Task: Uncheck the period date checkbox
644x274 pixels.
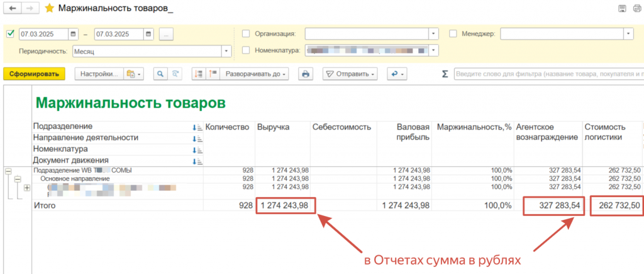Action: [9, 34]
